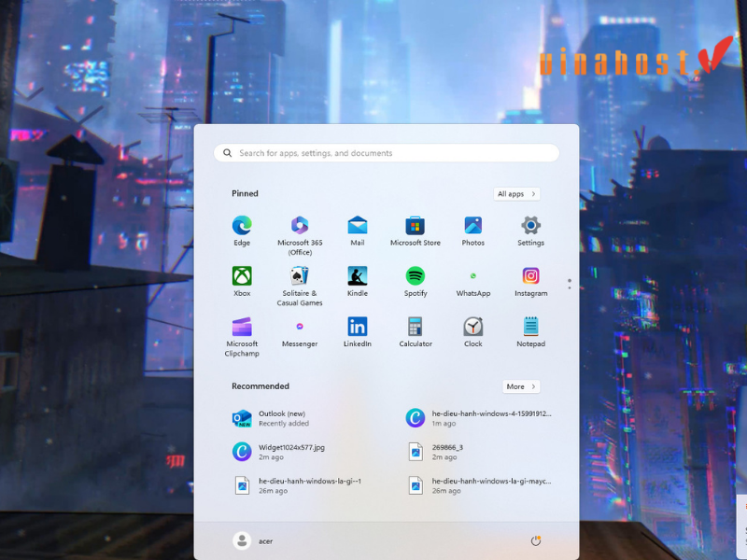
Task: Open Settings from pinned apps
Action: point(530,231)
